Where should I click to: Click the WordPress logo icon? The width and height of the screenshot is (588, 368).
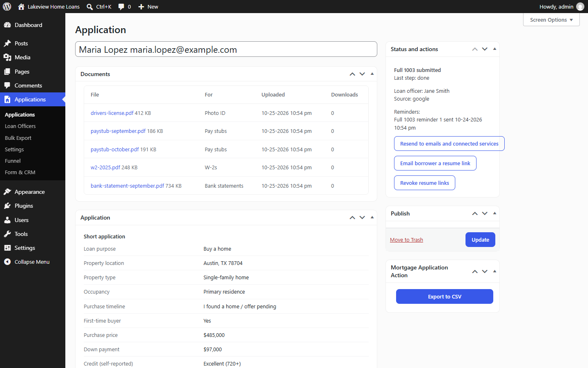tap(7, 7)
